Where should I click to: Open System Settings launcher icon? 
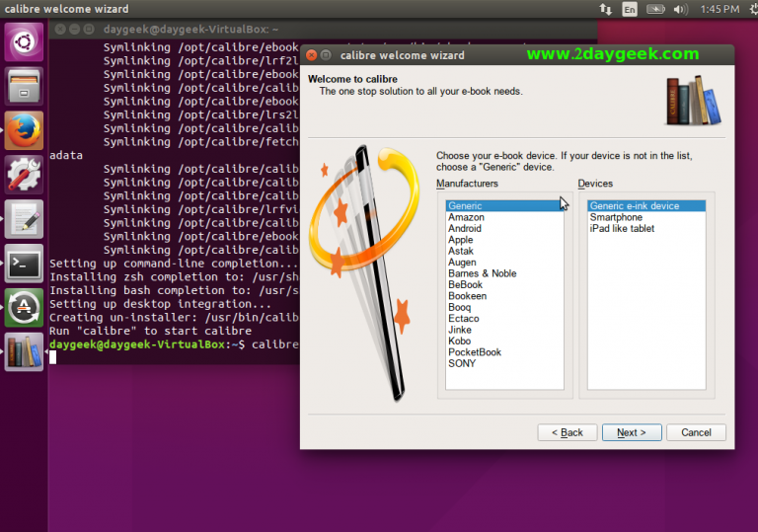(24, 175)
